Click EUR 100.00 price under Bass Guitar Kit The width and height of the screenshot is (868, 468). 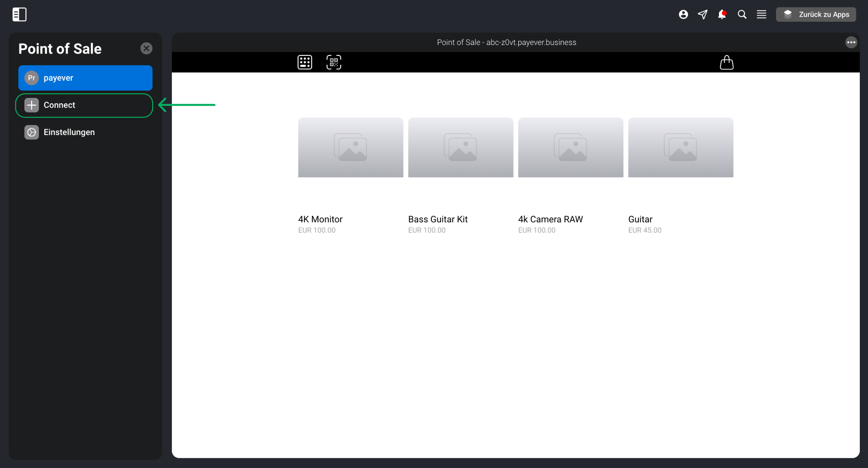(427, 230)
